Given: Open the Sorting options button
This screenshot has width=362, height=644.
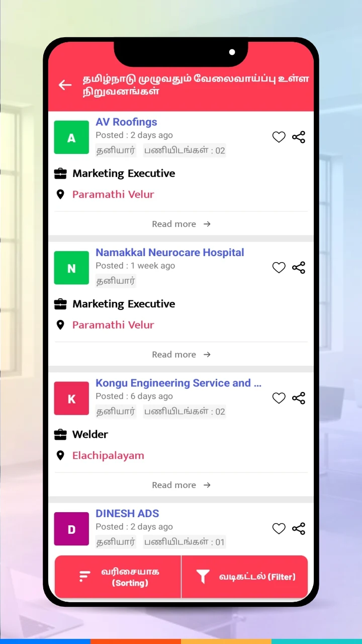Looking at the screenshot, I should pyautogui.click(x=118, y=577).
